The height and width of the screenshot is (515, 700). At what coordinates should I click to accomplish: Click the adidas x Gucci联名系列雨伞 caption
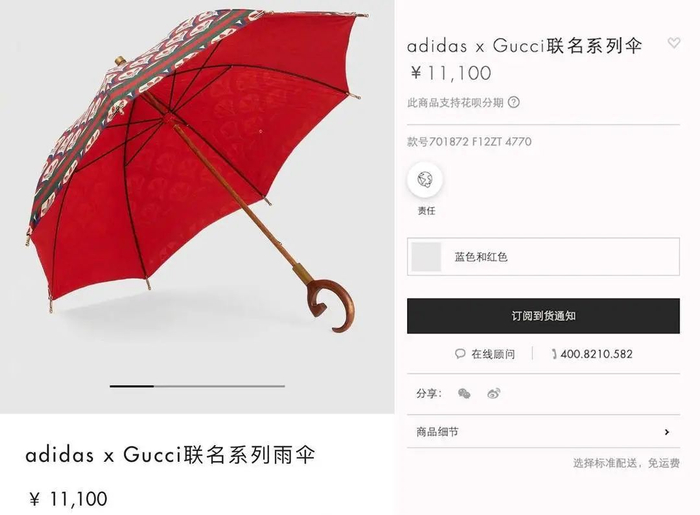[x=171, y=455]
